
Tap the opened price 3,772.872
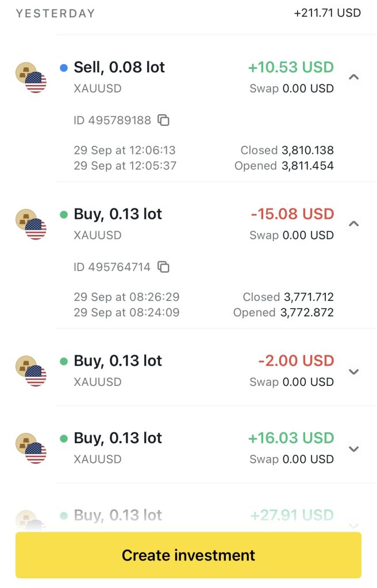307,312
